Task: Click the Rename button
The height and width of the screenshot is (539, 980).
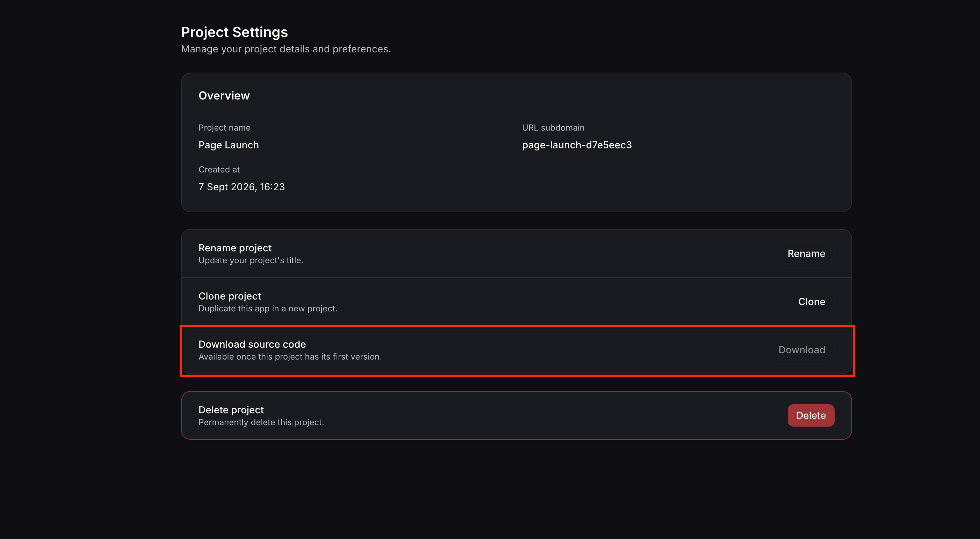Action: point(806,253)
